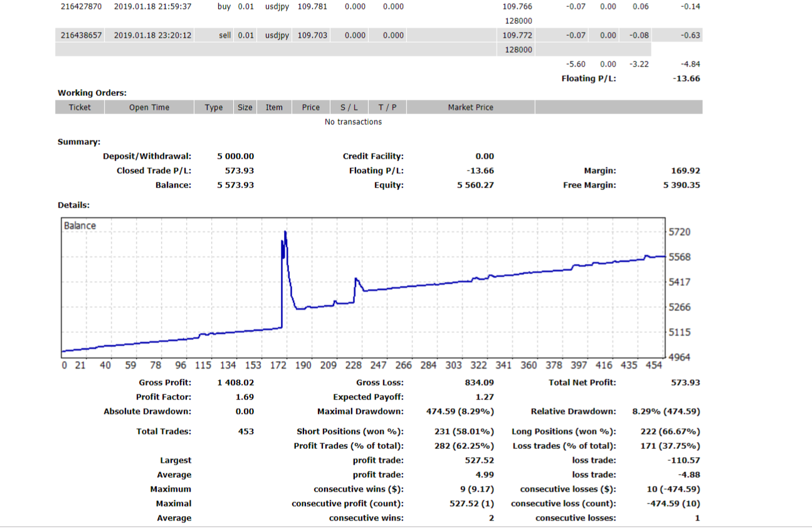Click the x-axis label 172
Screen dimensions: 812x528
278,365
